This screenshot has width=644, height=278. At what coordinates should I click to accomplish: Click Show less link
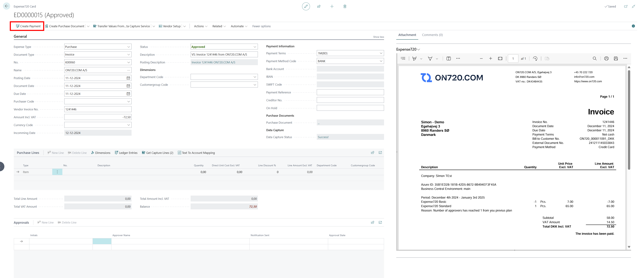pyautogui.click(x=378, y=37)
